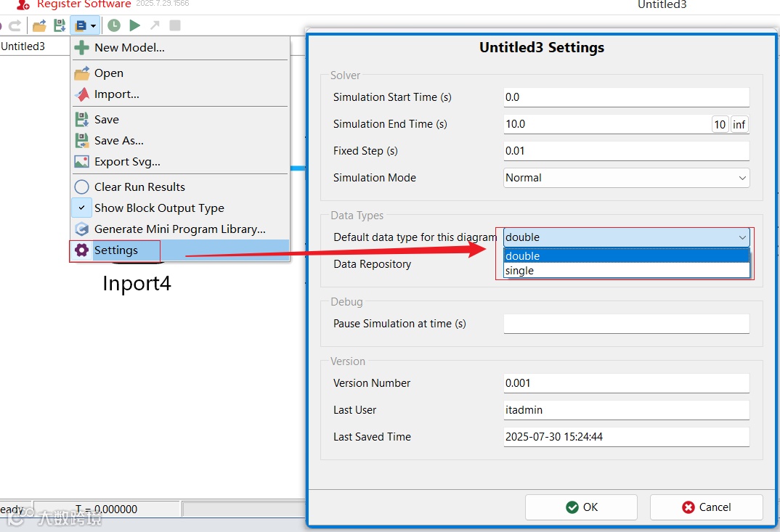Click the green run play button
Viewport: 780px width, 532px height.
click(x=134, y=25)
